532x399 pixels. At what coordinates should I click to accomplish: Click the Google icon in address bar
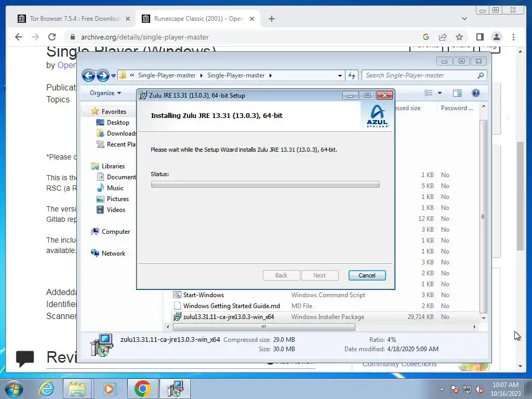click(426, 37)
